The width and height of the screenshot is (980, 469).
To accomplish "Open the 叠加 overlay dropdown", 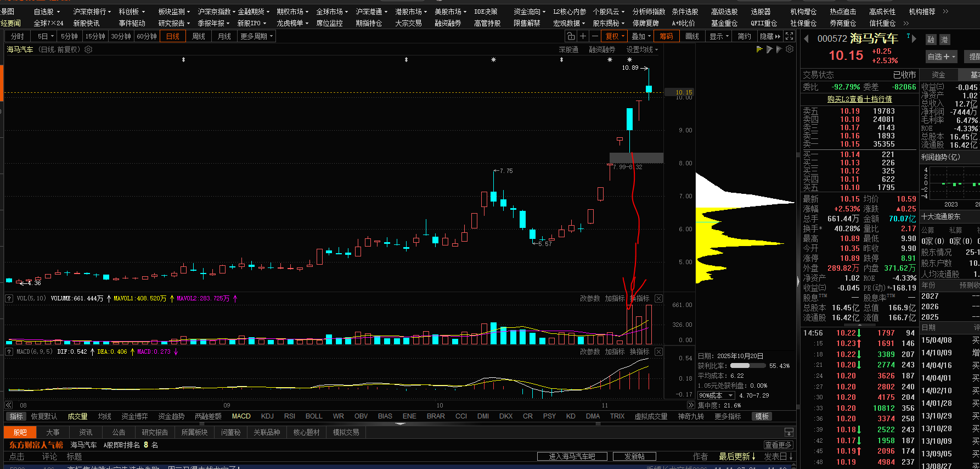I will point(641,36).
